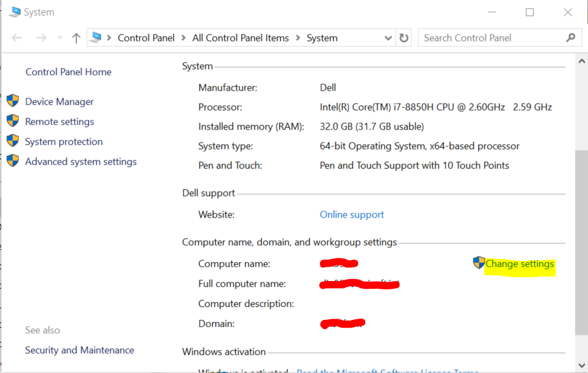Refresh the System page with refresh icon
Viewport: 588px width, 373px height.
(x=404, y=38)
